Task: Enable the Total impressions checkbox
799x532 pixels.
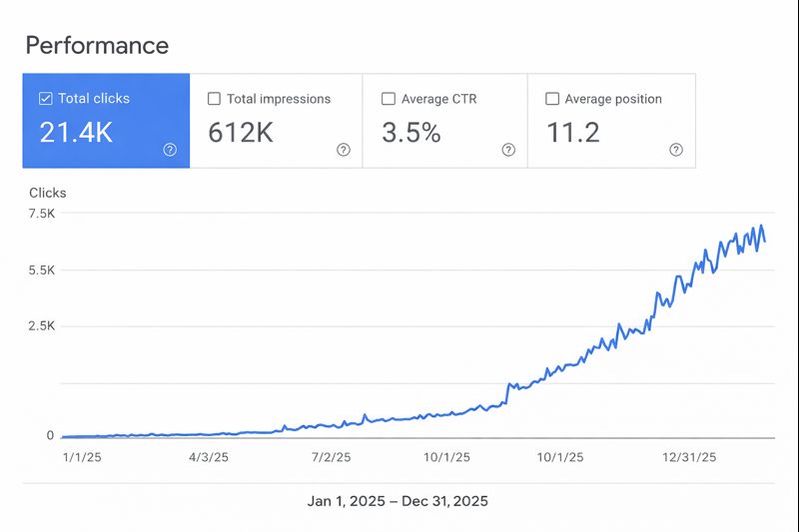Action: click(x=214, y=99)
